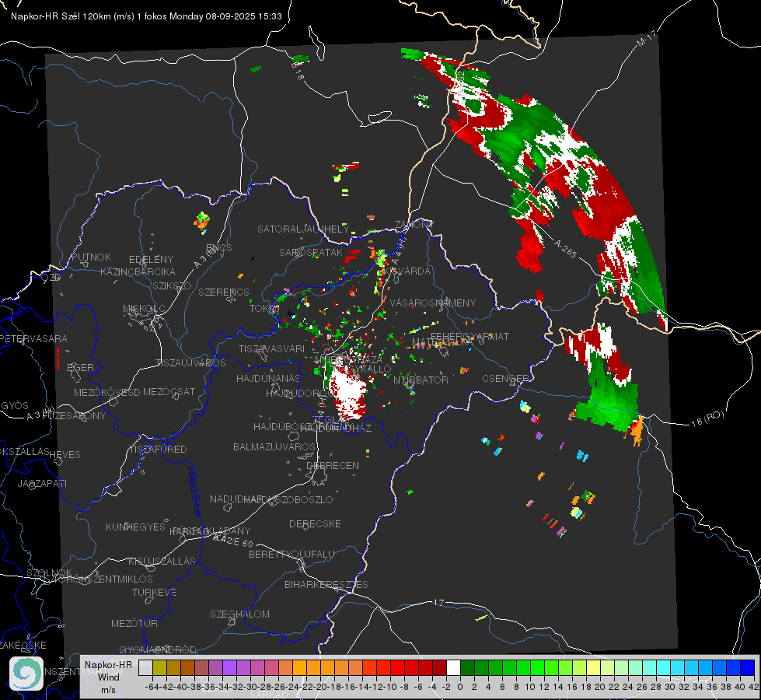The height and width of the screenshot is (700, 761).
Task: Click the TISZAÚJVÁROS city label
Action: point(190,363)
